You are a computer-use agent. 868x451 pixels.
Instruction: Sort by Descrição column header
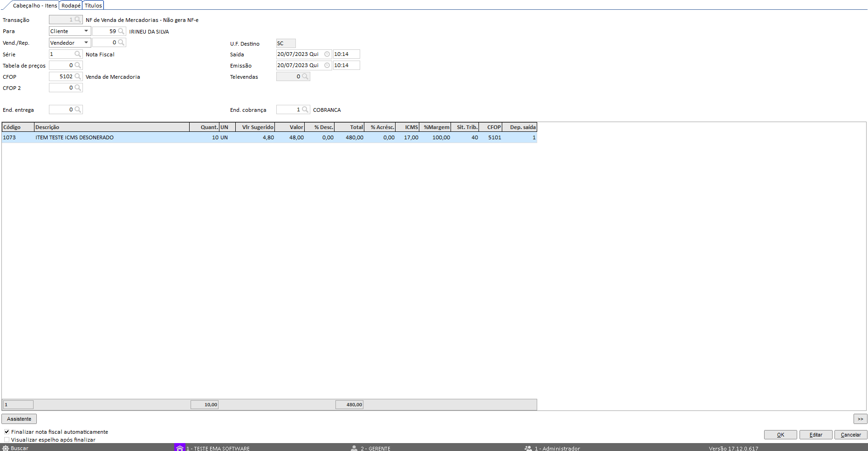click(x=112, y=127)
